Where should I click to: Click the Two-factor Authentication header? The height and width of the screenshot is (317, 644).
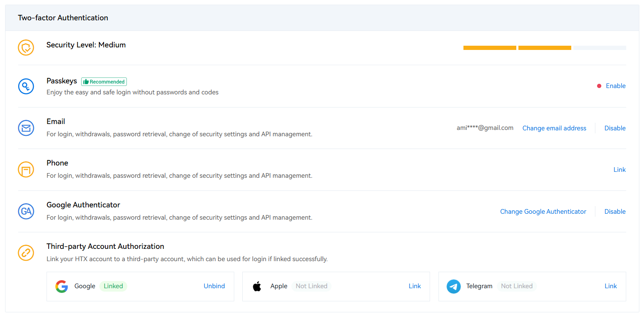coord(63,18)
